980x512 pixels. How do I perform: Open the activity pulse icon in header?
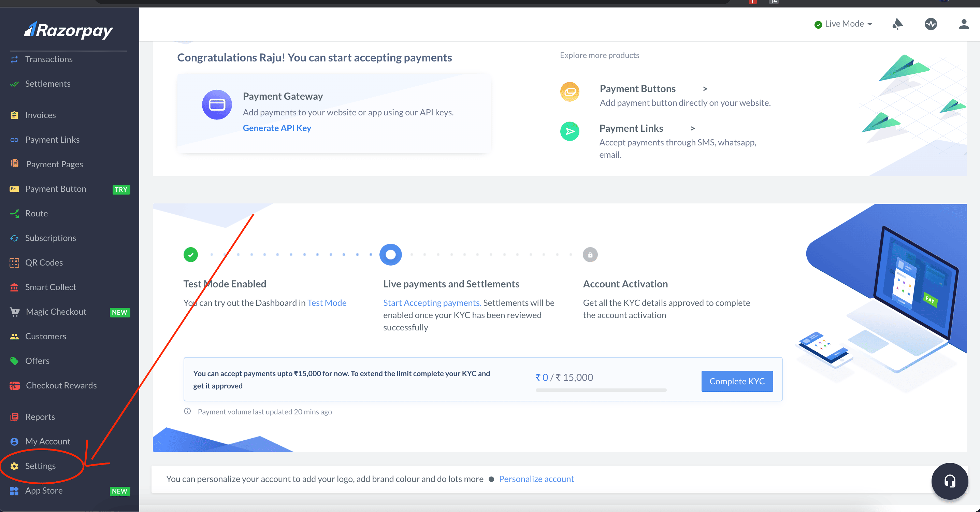pos(931,24)
